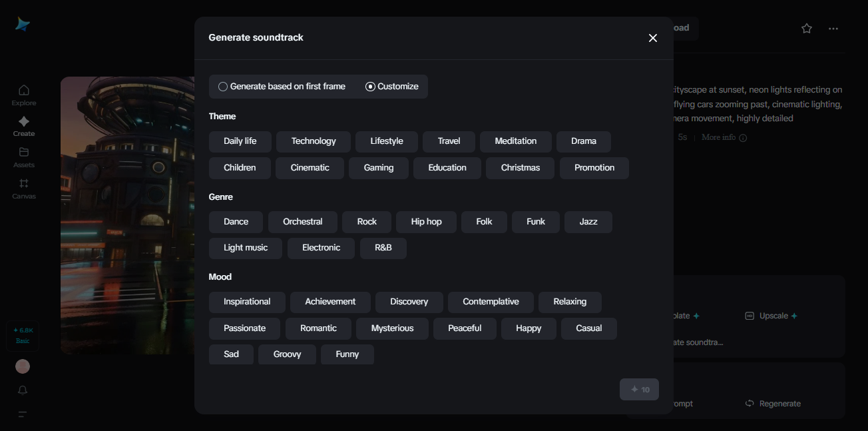
Task: Open the Explore page in sidebar
Action: (24, 95)
